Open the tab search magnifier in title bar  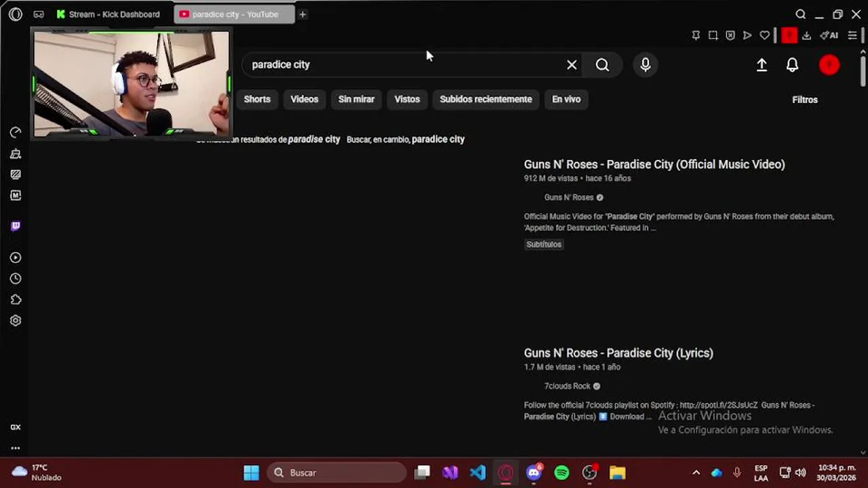(x=801, y=14)
